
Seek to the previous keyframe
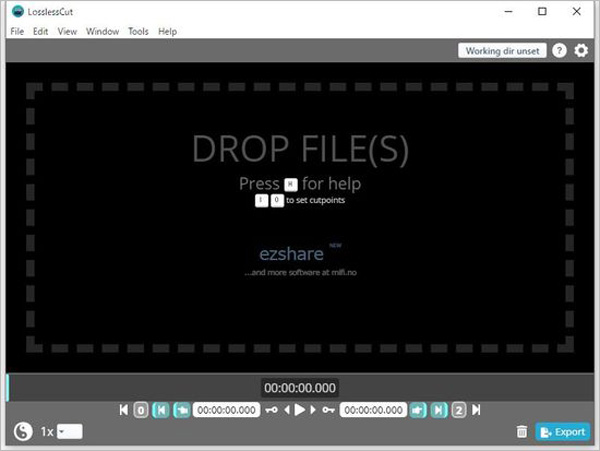271,410
